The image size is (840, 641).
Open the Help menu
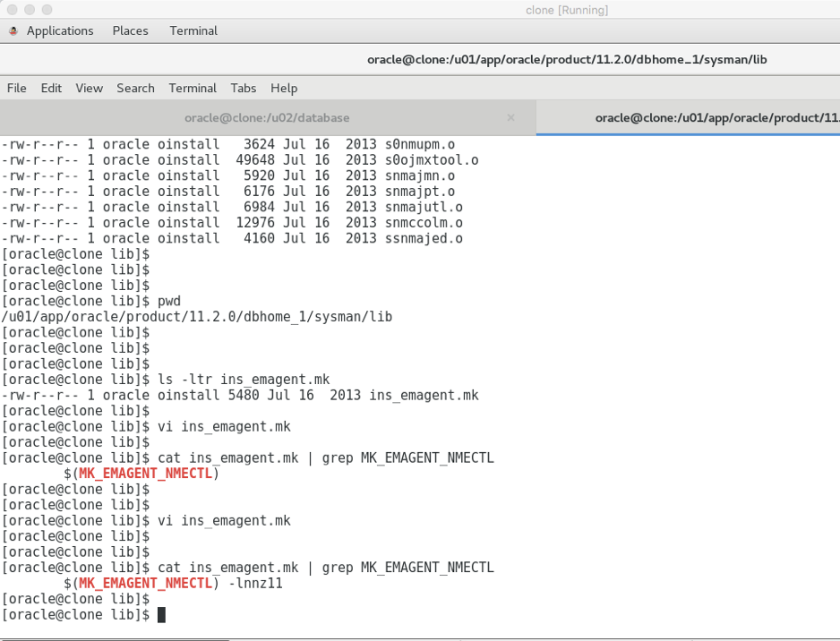284,88
